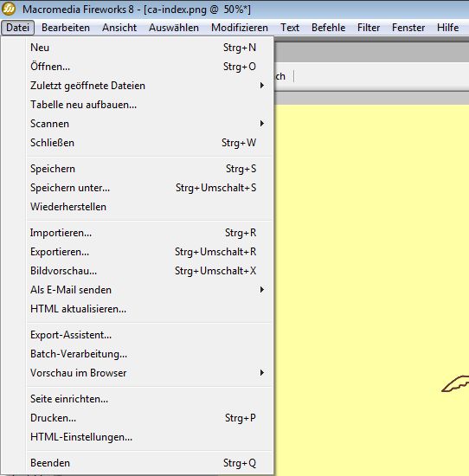Click Tabelle neu aufbauen... entry
The width and height of the screenshot is (469, 476).
point(149,105)
